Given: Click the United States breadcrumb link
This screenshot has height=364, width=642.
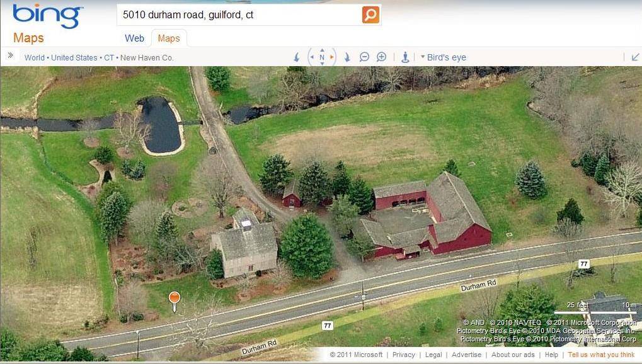Looking at the screenshot, I should point(74,58).
